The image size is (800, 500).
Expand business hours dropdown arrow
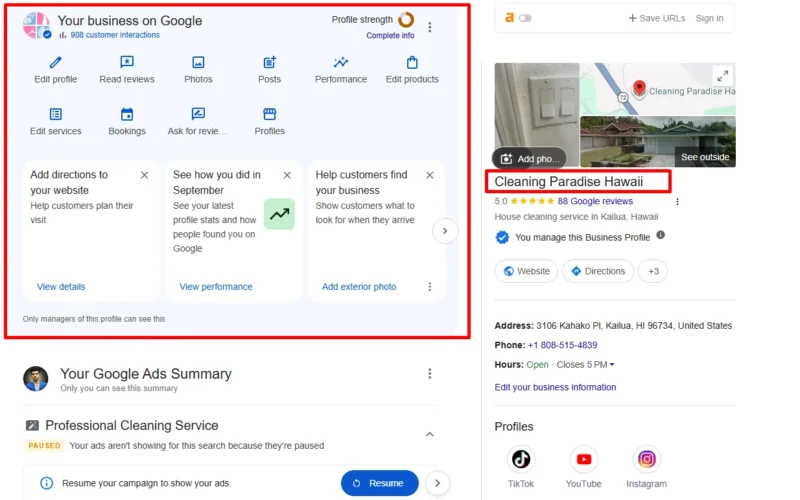[612, 365]
